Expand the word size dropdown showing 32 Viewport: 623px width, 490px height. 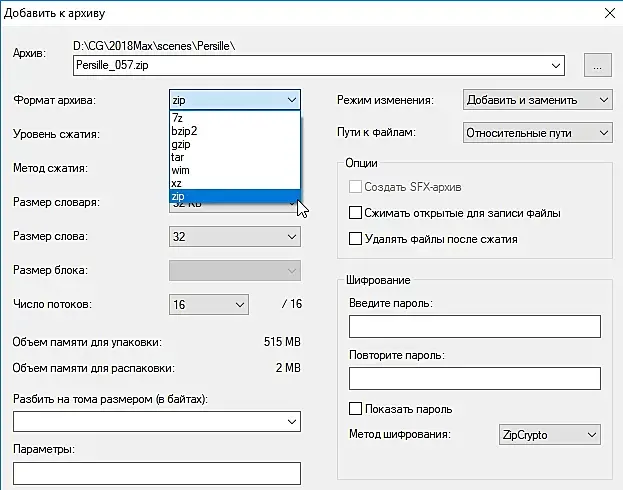point(235,237)
